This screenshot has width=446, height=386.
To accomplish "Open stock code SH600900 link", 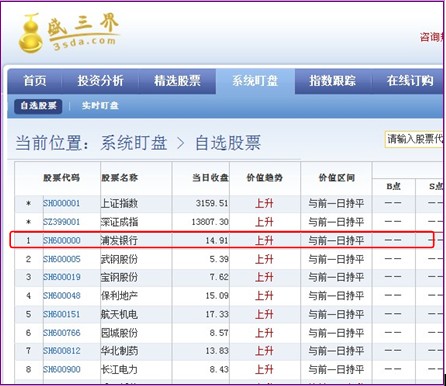I will point(62,369).
